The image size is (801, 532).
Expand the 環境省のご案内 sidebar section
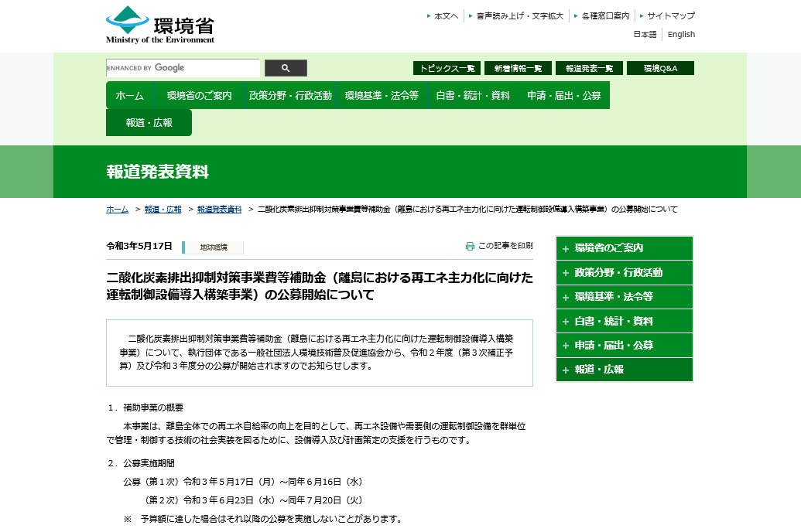[x=624, y=248]
